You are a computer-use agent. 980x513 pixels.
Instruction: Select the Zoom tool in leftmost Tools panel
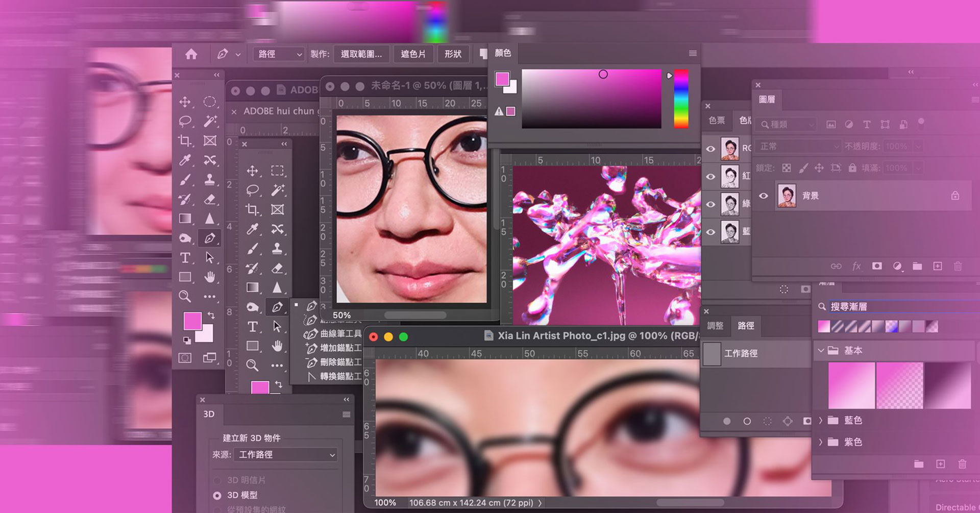tap(185, 297)
